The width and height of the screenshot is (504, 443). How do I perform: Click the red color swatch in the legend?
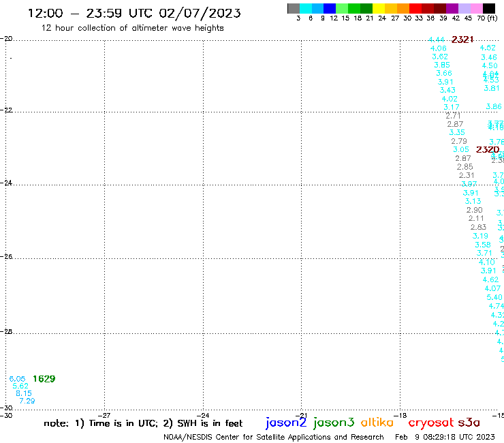415,8
